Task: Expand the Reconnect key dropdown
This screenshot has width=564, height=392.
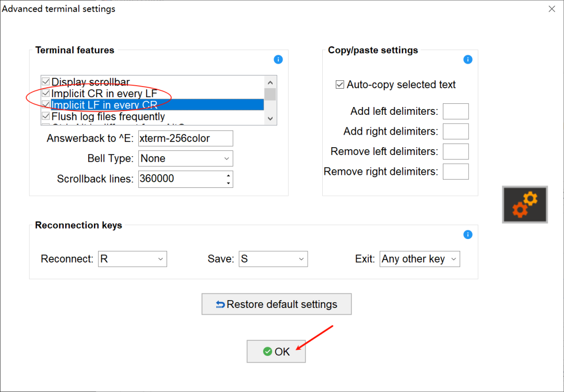Action: pyautogui.click(x=132, y=259)
